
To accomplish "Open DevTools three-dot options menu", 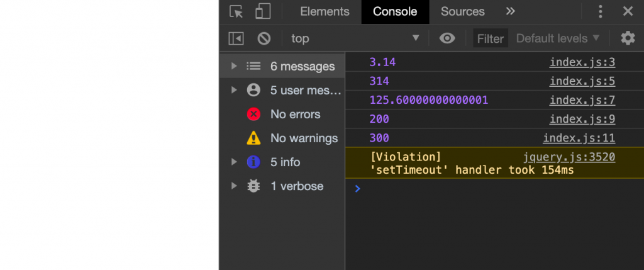I will 601,11.
